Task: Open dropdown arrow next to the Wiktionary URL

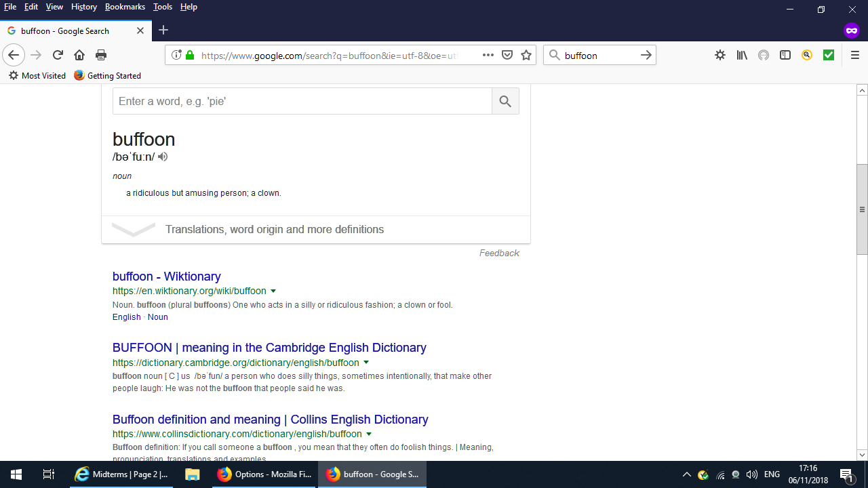Action: 273,291
